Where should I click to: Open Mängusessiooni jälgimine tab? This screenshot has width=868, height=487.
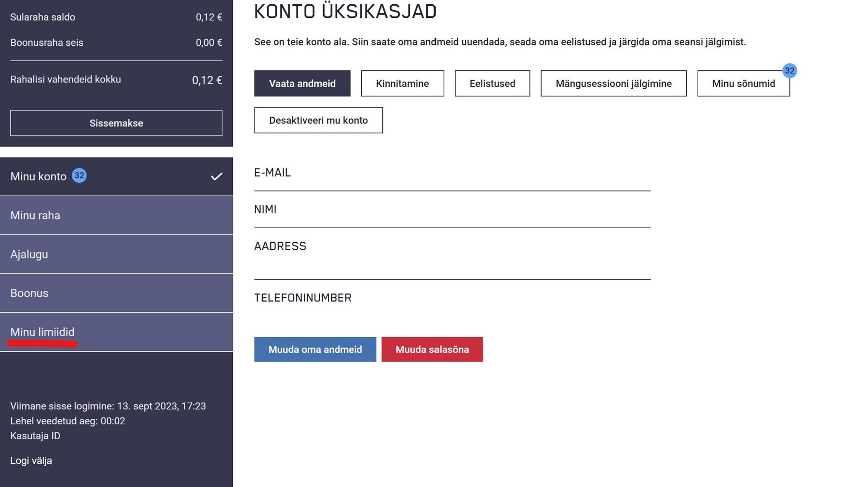613,83
